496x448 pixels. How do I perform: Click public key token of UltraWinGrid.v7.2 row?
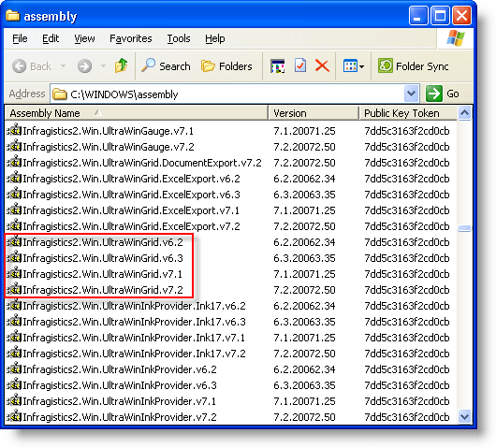pyautogui.click(x=407, y=290)
